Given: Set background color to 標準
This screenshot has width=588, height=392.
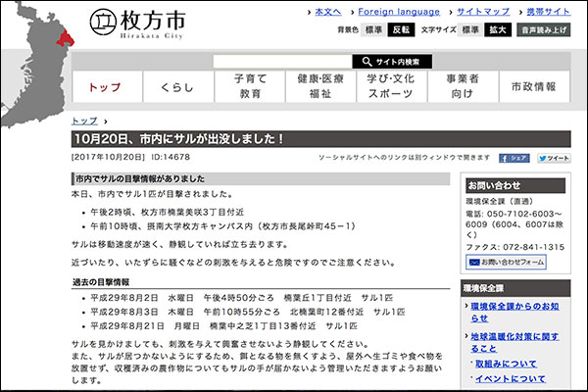Looking at the screenshot, I should coord(373,30).
